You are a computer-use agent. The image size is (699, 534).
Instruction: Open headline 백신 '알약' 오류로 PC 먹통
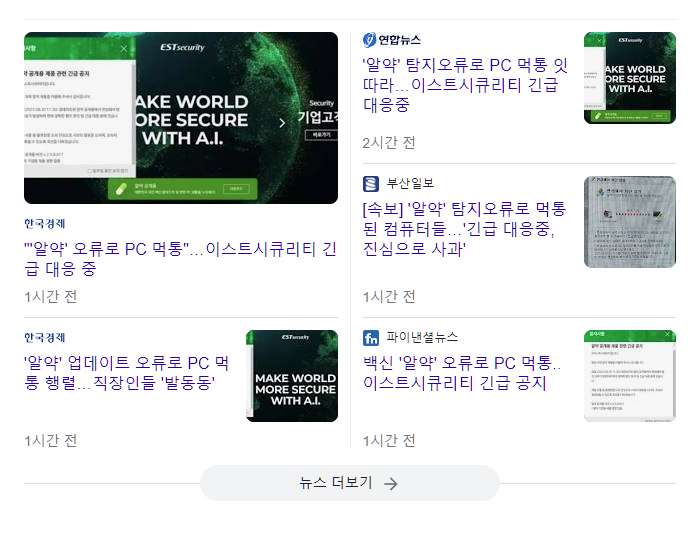(x=462, y=373)
